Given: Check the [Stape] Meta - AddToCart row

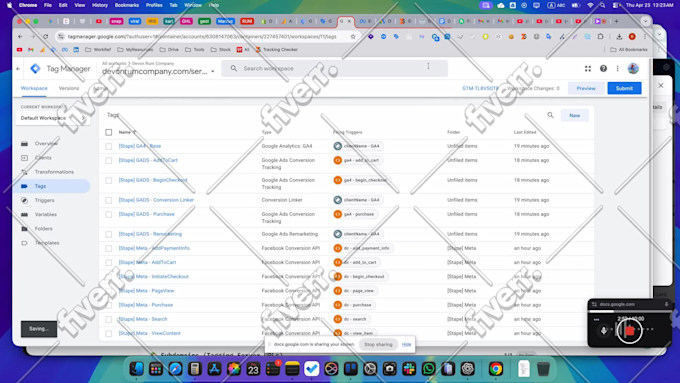Looking at the screenshot, I should 109,263.
